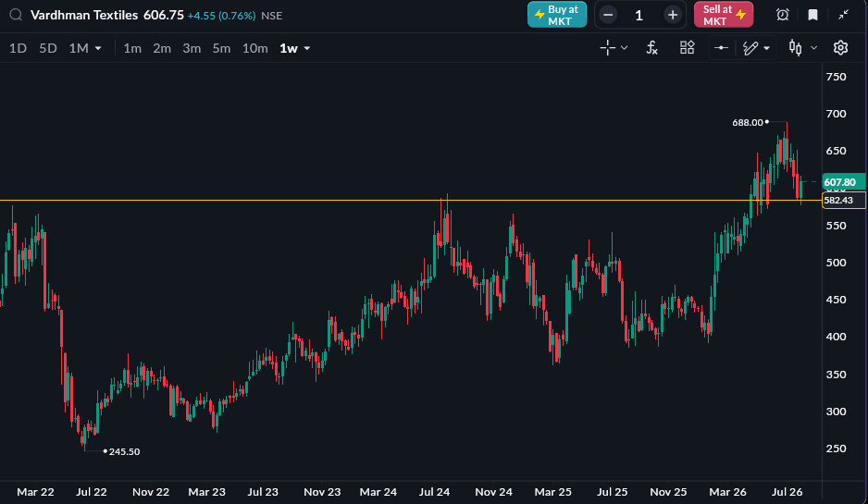Click the Vardhman Textiles stock name
Viewport: 868px width, 504px height.
84,15
